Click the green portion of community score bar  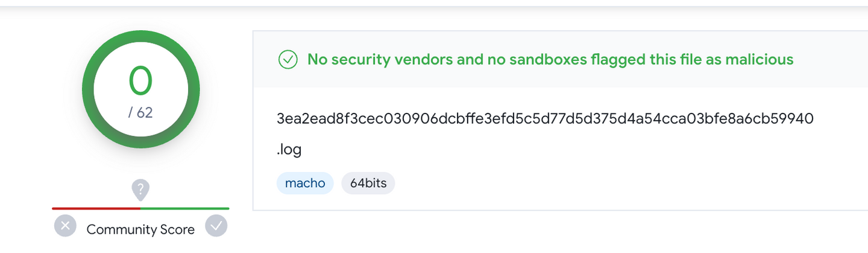pyautogui.click(x=184, y=208)
